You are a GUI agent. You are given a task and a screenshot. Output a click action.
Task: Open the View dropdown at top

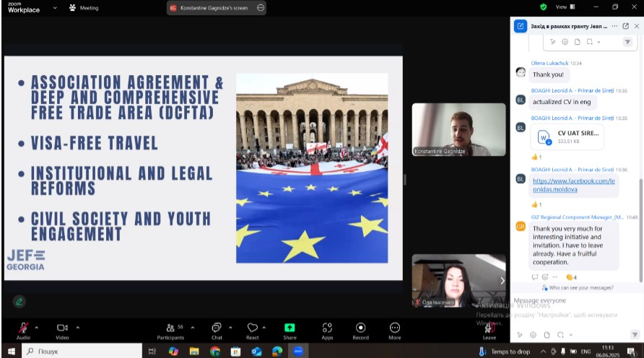point(564,7)
